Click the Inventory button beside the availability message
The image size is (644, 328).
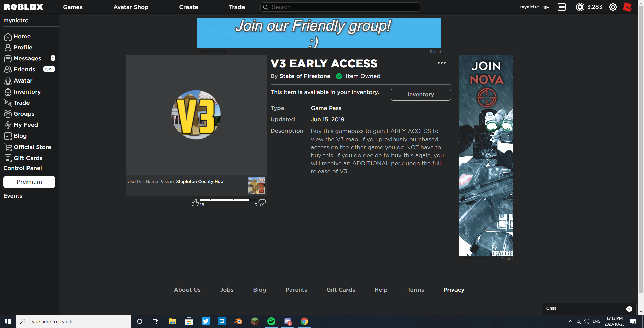click(x=421, y=95)
